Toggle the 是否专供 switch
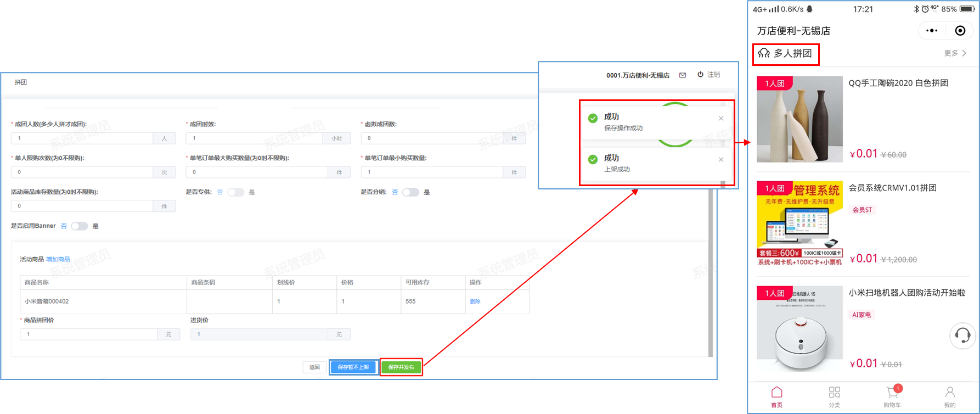 [x=235, y=192]
